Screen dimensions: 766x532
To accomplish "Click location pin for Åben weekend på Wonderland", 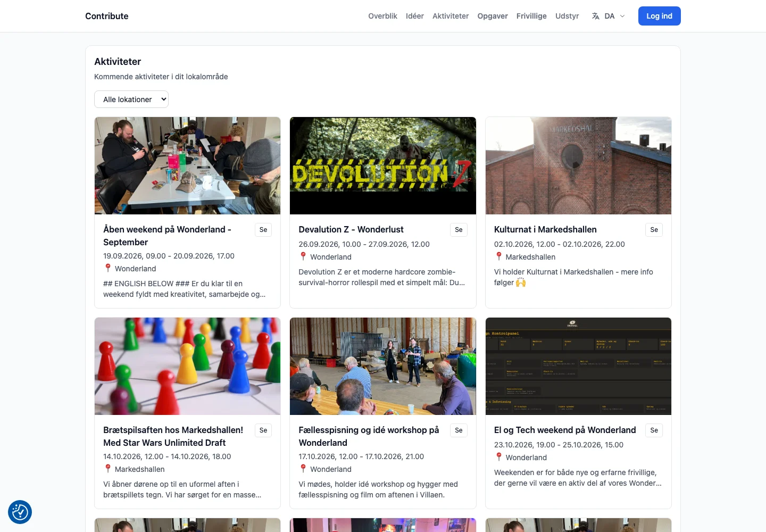I will [x=108, y=268].
